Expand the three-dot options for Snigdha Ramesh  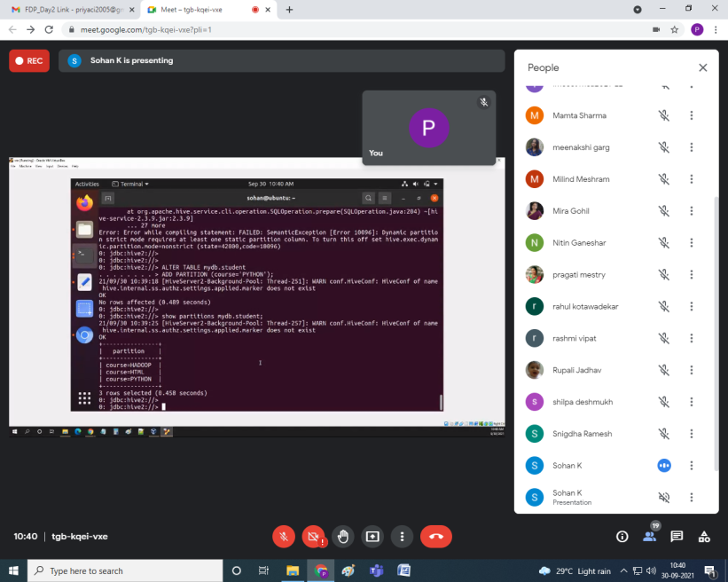[x=692, y=434]
